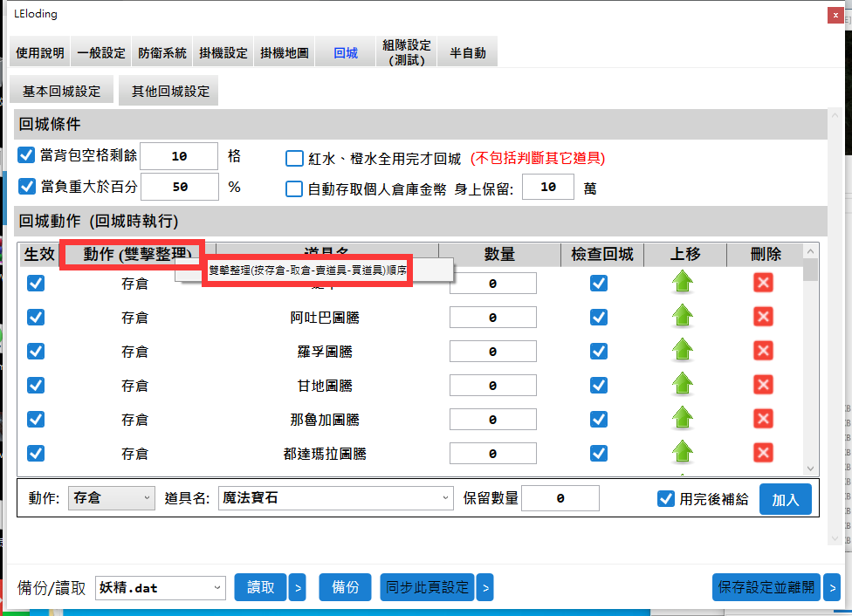Screen dimensions: 852x616
Task: Click the 保留數量 input field
Action: [x=560, y=498]
